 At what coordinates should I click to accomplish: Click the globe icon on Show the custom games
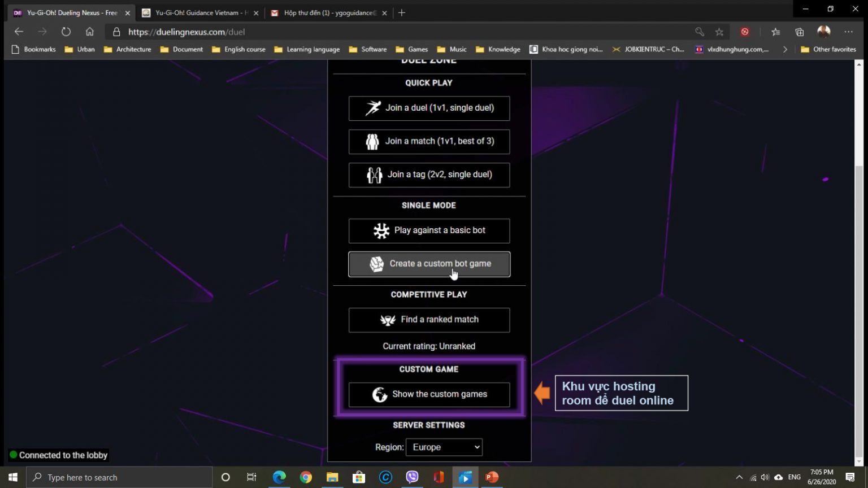click(379, 394)
